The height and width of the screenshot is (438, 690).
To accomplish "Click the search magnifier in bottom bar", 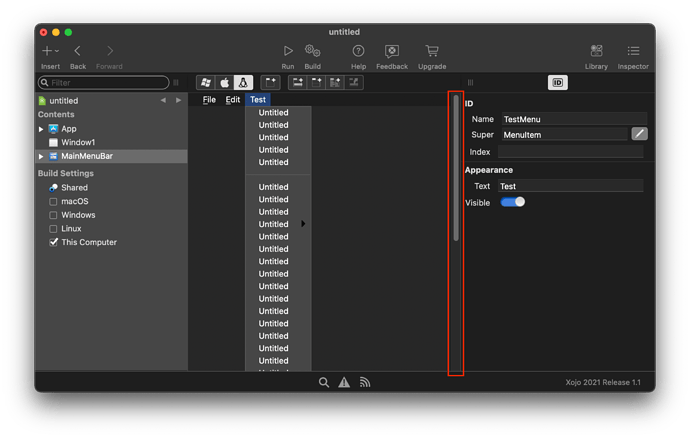I will (x=323, y=382).
